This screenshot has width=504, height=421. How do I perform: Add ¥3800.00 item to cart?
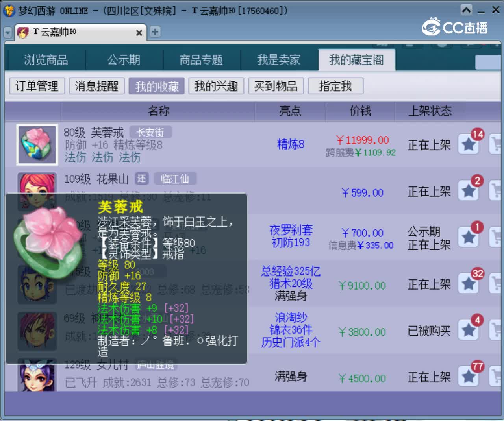[495, 331]
